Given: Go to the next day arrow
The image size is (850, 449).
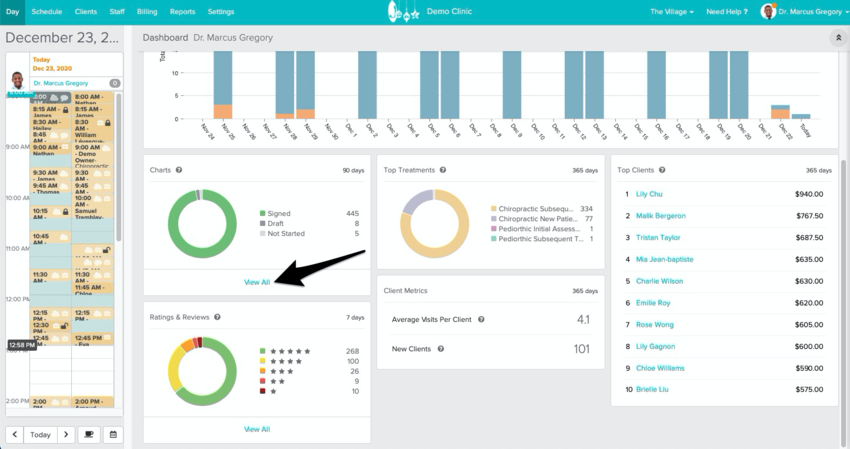Looking at the screenshot, I should [x=65, y=435].
